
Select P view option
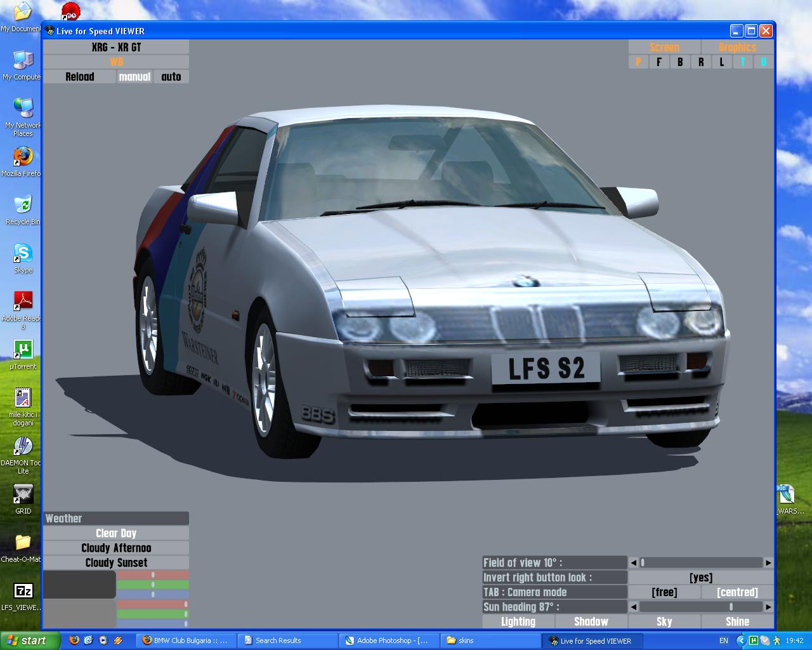(x=638, y=62)
